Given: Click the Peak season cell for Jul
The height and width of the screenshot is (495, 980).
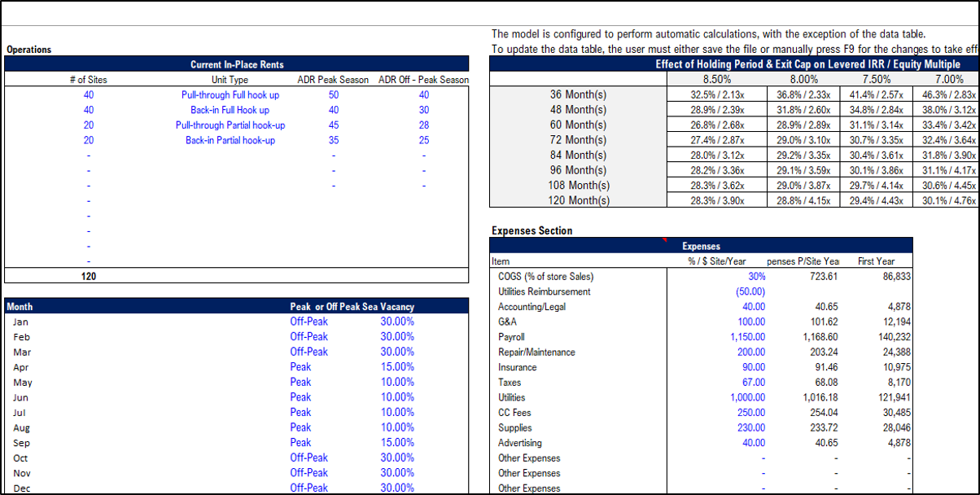Looking at the screenshot, I should tap(300, 413).
